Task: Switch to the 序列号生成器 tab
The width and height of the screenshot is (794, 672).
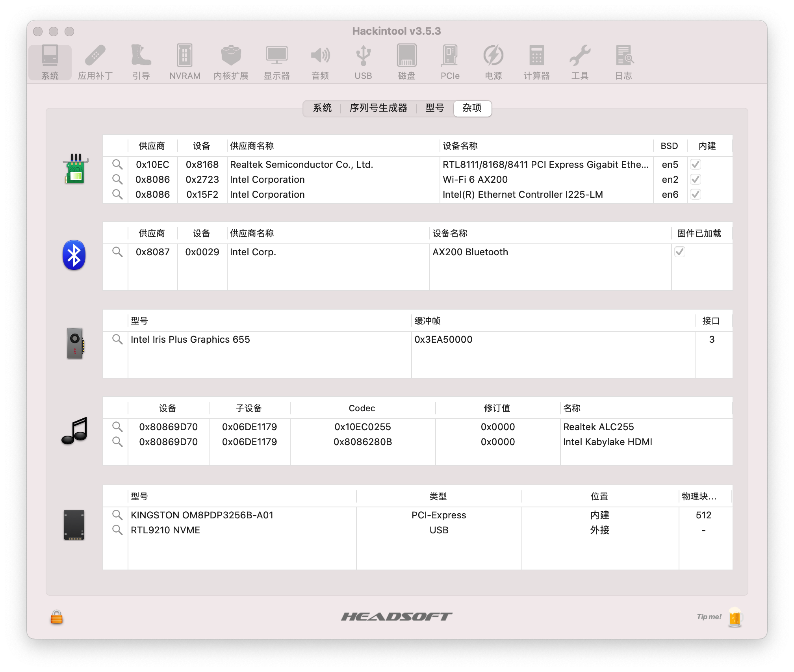Action: tap(378, 108)
